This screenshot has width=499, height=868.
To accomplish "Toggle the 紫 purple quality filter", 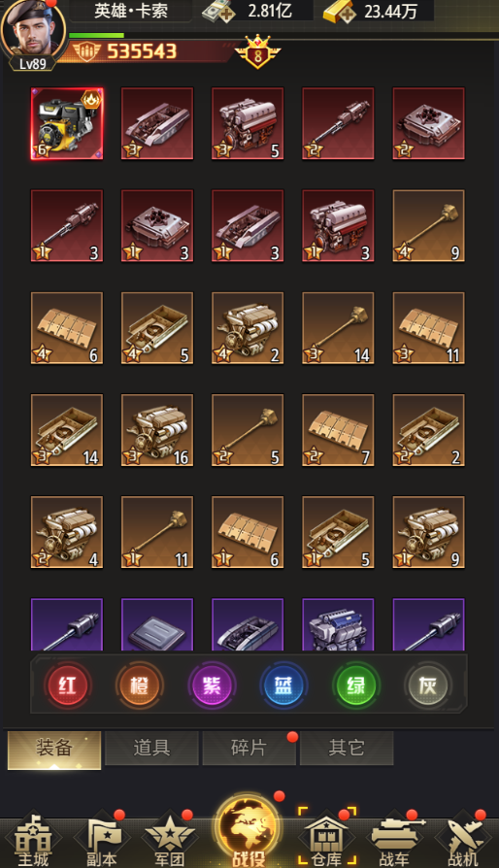I will pos(212,685).
